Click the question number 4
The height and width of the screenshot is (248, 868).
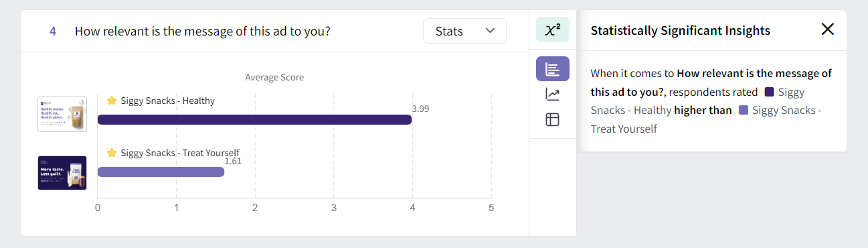tap(53, 31)
